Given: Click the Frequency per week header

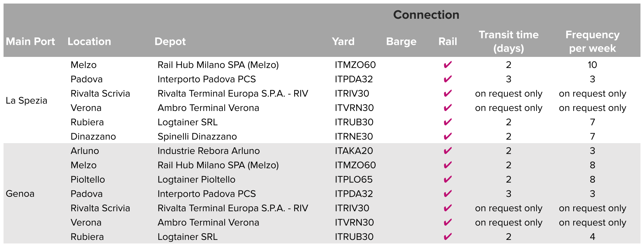Looking at the screenshot, I should click(x=592, y=41).
